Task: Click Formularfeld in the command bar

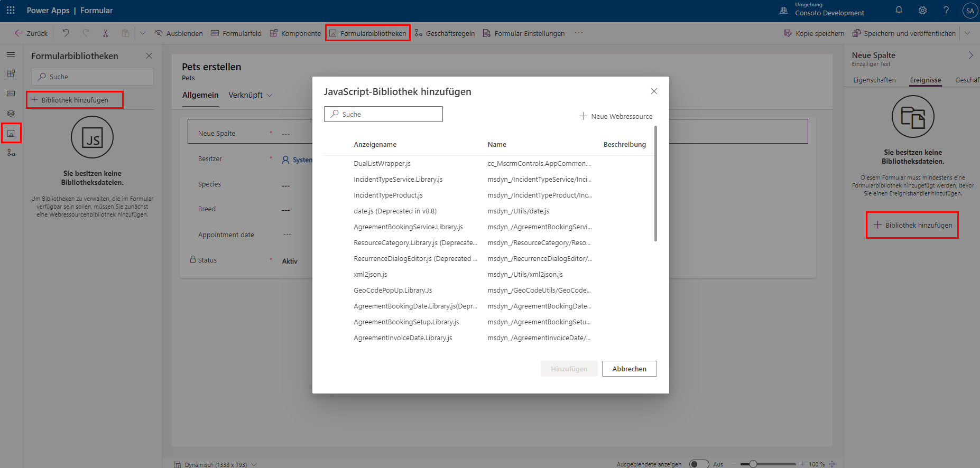Action: [236, 33]
